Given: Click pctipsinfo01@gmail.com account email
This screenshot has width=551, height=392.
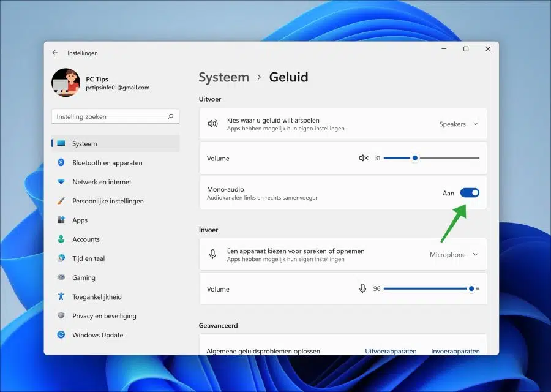Looking at the screenshot, I should pos(118,88).
